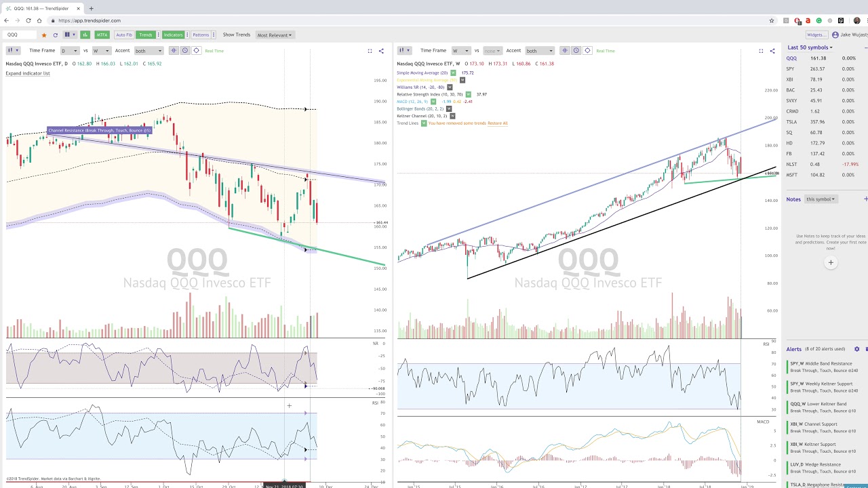Screen dimensions: 868x488
Task: Maximize the left chart with fullscreen icon
Action: tap(370, 51)
